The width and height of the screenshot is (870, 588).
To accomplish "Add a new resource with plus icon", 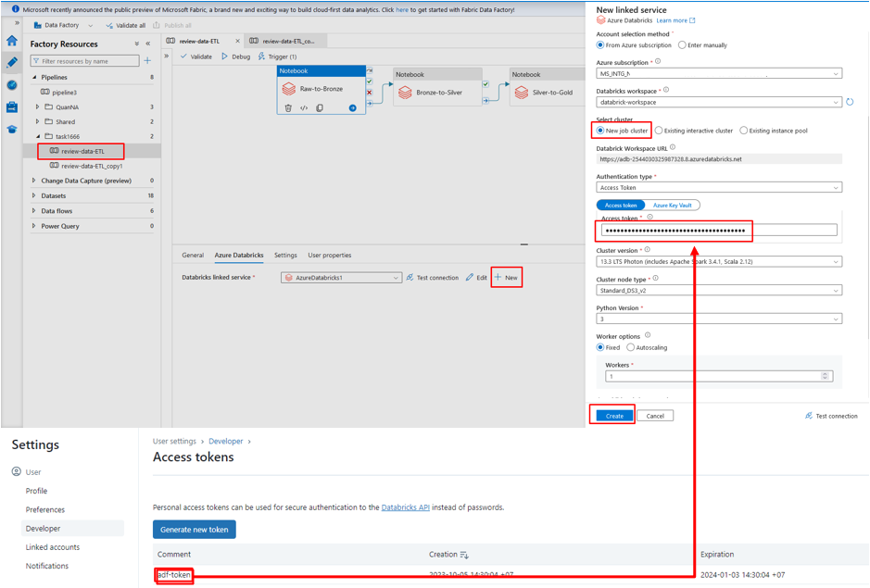I will 147,61.
